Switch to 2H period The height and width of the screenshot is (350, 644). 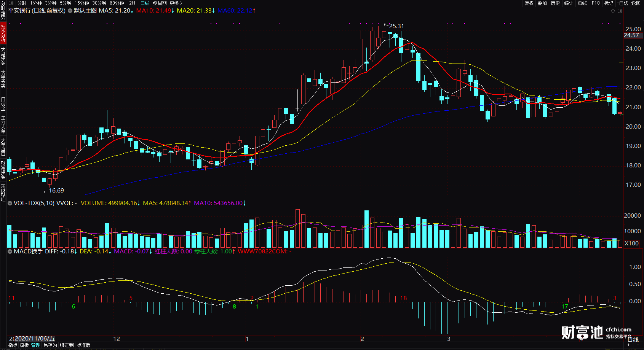tap(132, 3)
